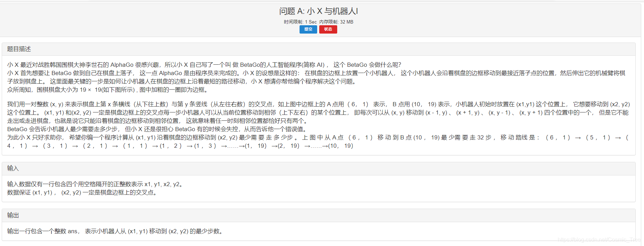Click the line starting 输出一行包含一个整数 ans

pos(116,231)
